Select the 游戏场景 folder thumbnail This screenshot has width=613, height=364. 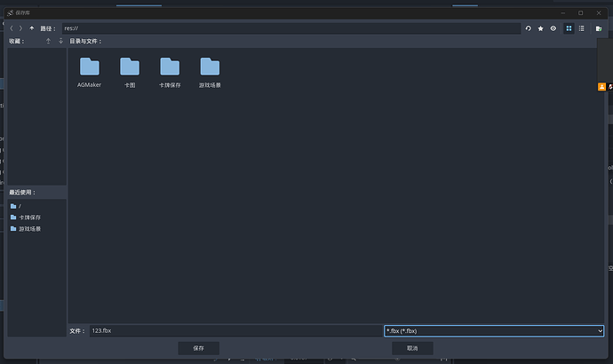pos(210,67)
